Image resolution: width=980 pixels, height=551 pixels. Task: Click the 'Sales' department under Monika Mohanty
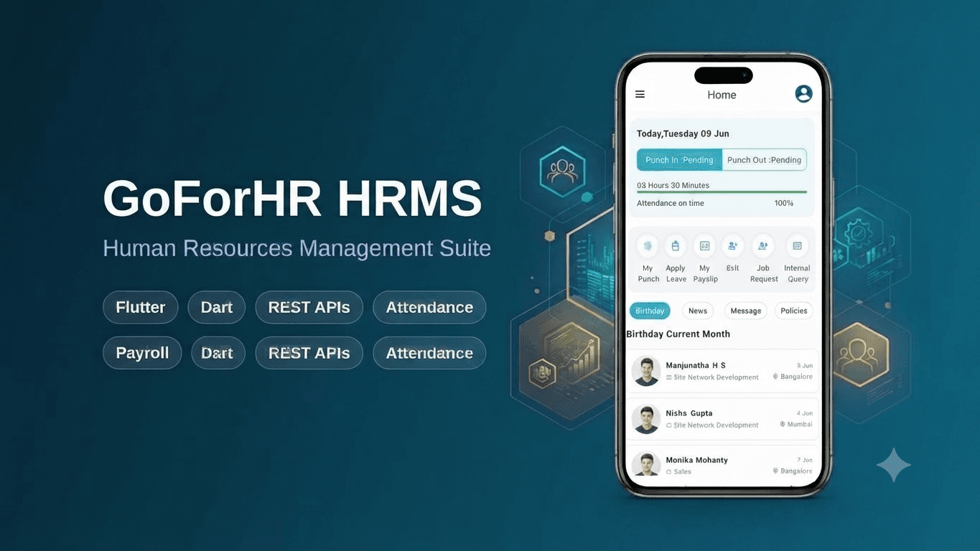[x=682, y=471]
